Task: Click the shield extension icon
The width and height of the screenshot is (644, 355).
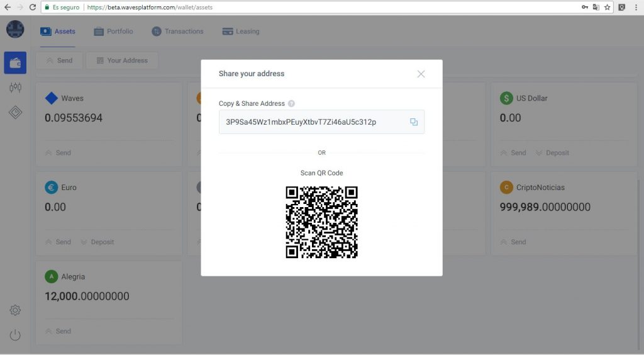Action: point(622,7)
